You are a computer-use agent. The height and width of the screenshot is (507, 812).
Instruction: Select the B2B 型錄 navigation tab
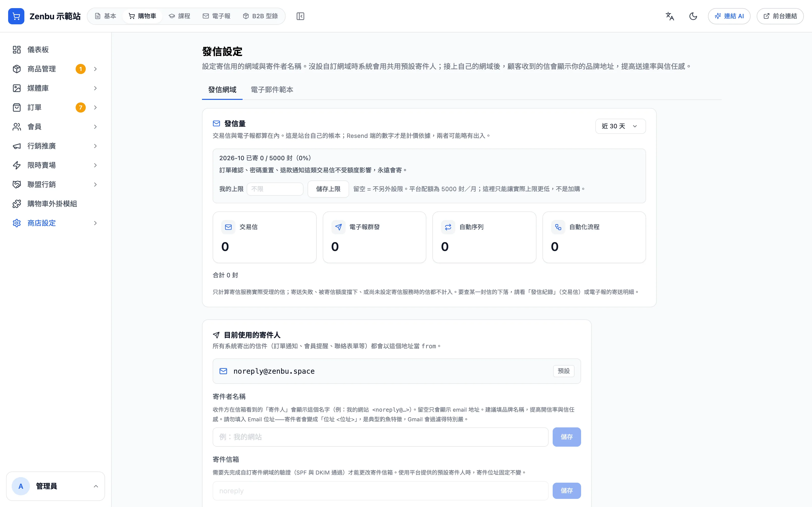(260, 16)
